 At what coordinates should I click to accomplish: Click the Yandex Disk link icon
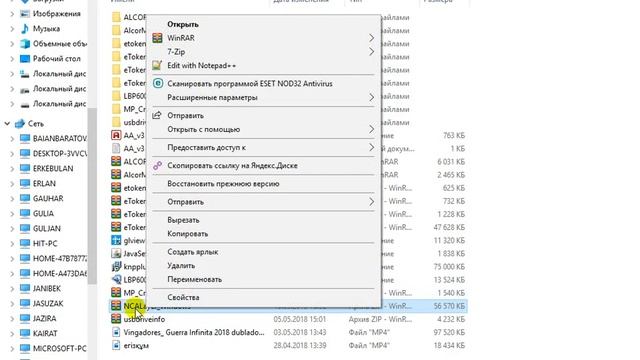[157, 166]
